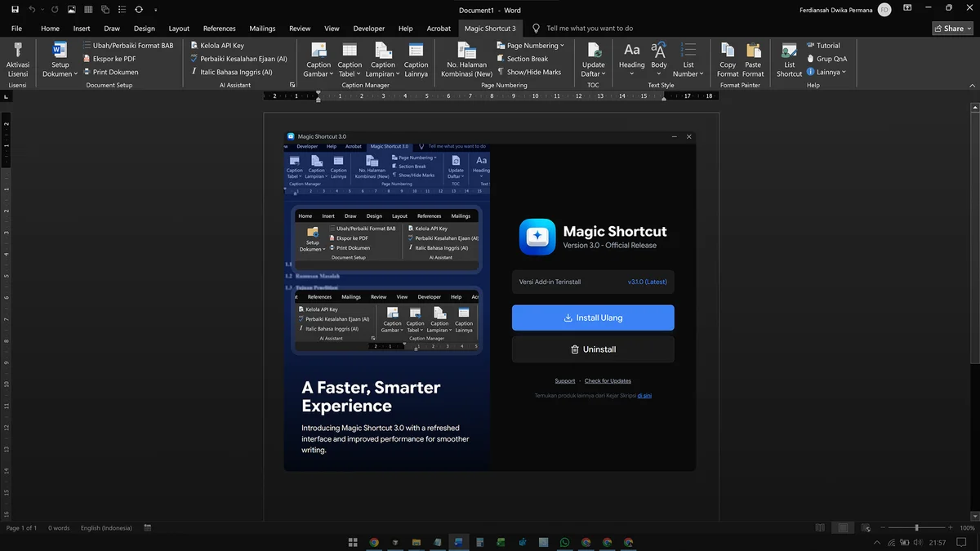Insert a Section Break

click(x=522, y=59)
